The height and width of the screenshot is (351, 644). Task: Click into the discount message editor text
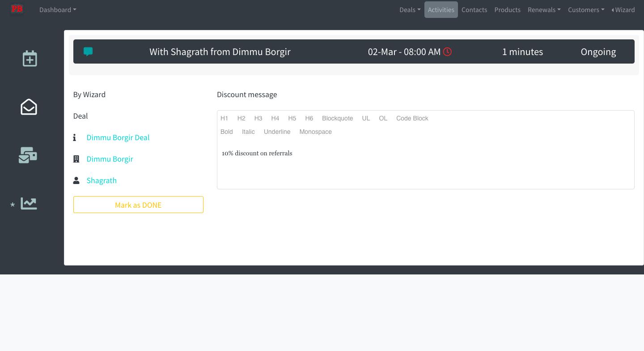click(x=257, y=153)
